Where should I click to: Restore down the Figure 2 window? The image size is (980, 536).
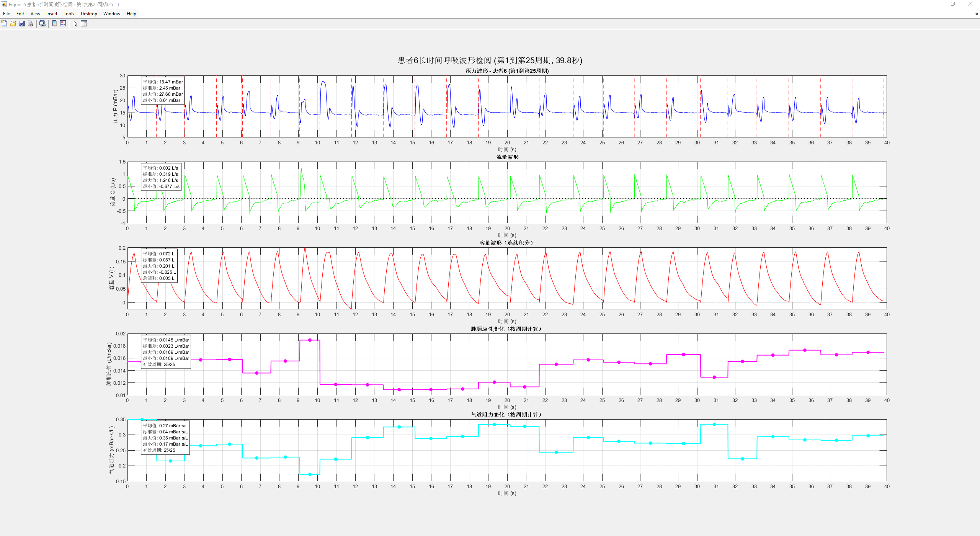coord(953,4)
